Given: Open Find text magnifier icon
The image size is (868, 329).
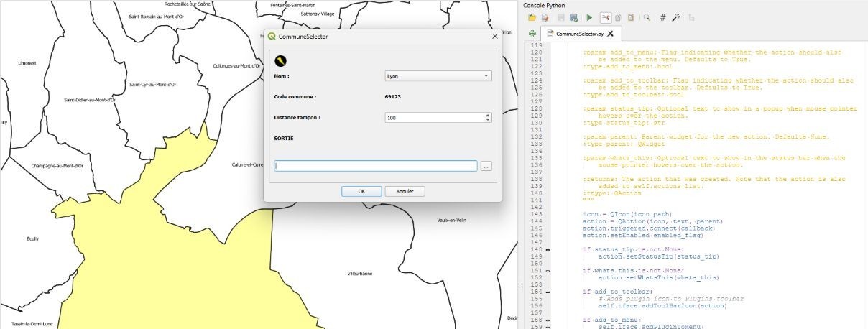Looking at the screenshot, I should [x=647, y=17].
